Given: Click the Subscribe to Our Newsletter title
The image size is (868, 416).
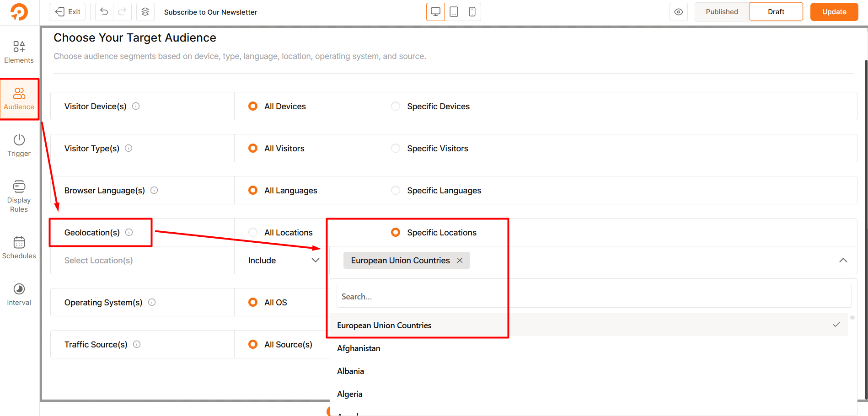Looking at the screenshot, I should tap(210, 12).
